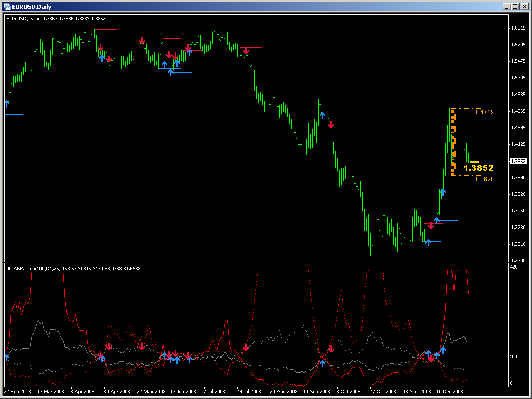Viewport: 532px width, 399px height.
Task: Click the 7 Jul 2008 date label
Action: [215, 392]
